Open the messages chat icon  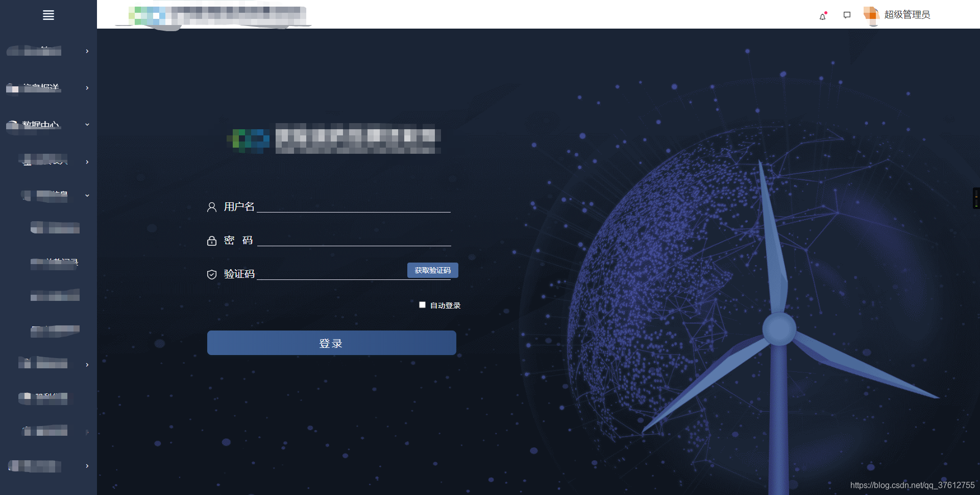[847, 15]
